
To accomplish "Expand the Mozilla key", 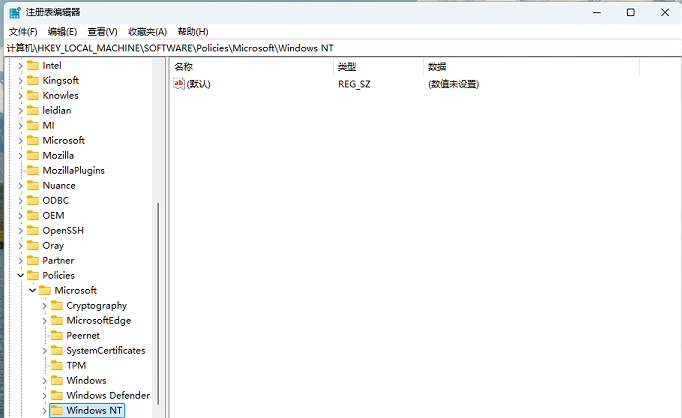I will coord(20,156).
